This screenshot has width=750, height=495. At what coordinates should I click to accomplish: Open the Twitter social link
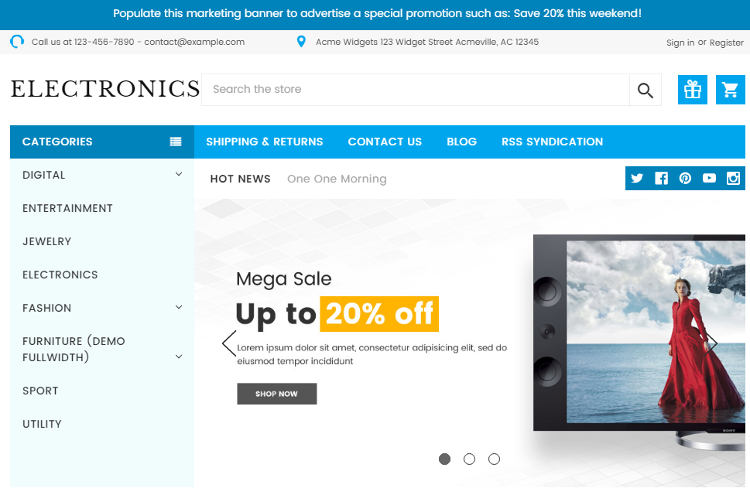(x=637, y=178)
